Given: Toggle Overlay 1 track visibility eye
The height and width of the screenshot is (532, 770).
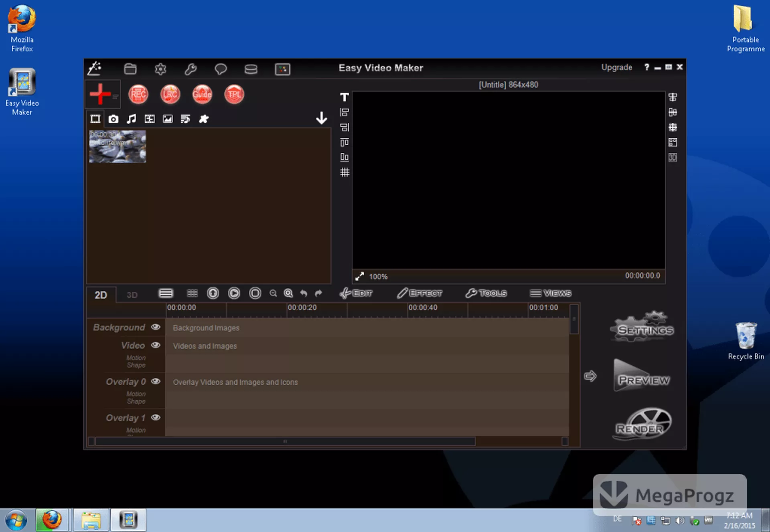Looking at the screenshot, I should 156,417.
